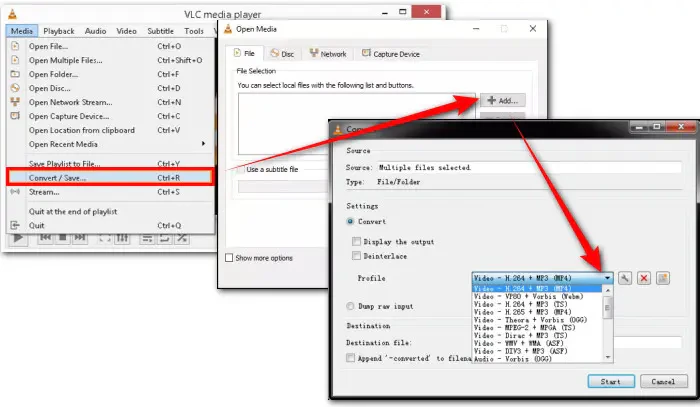
Task: Open extended settings equalizer icon in VLC toolbar
Action: point(122,238)
